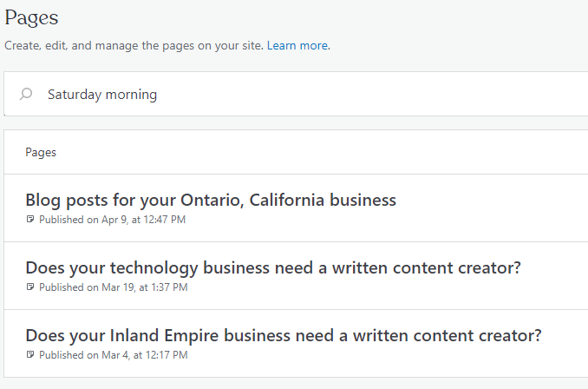The width and height of the screenshot is (588, 389).
Task: Click the large Pages heading at top
Action: click(32, 17)
